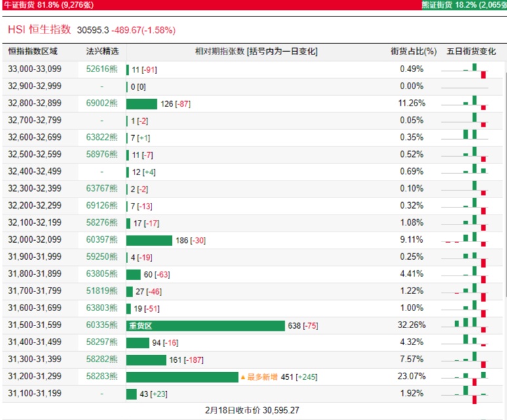Click the 9.11% share value
This screenshot has height=420, width=507.
(x=412, y=240)
